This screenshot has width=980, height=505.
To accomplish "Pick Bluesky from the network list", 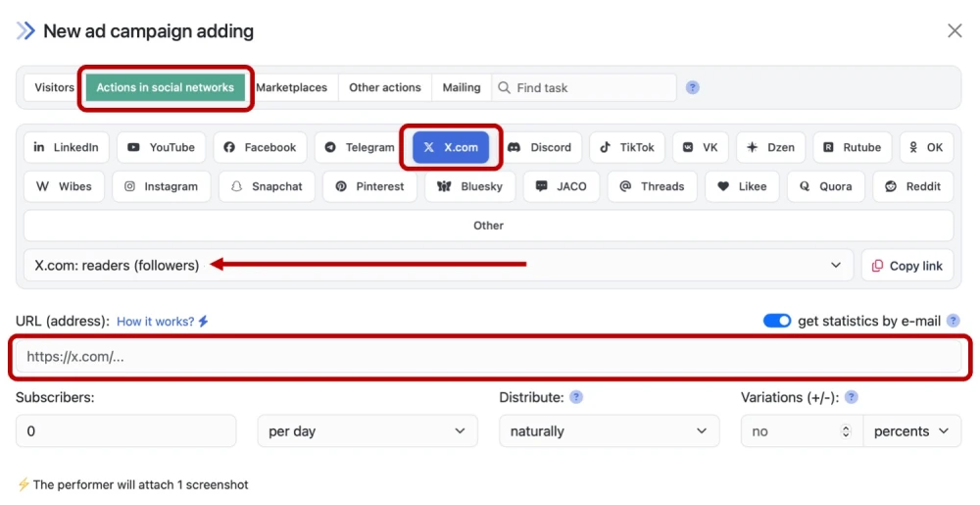I will pos(470,186).
